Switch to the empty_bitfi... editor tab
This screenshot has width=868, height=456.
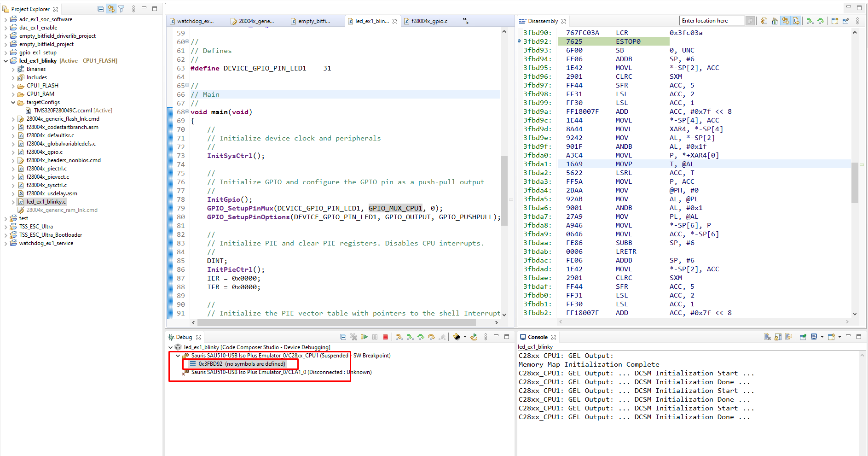click(x=314, y=21)
